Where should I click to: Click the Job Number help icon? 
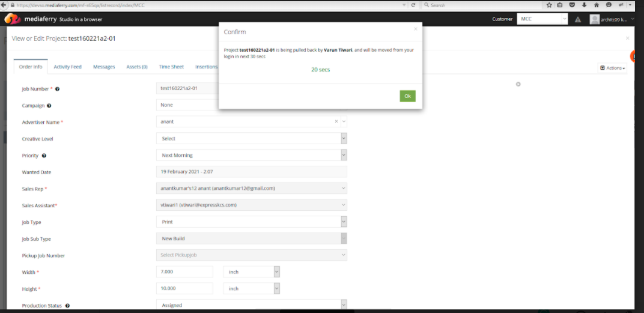(x=57, y=89)
